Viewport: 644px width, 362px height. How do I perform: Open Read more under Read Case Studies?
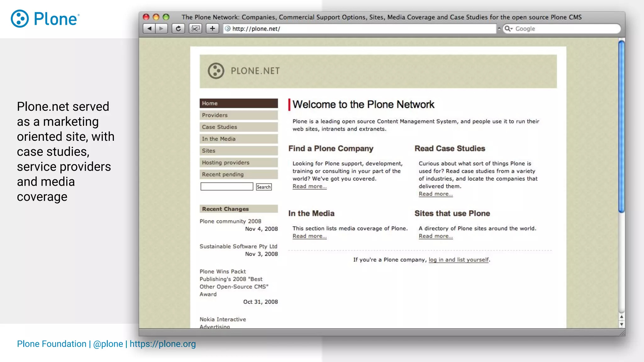436,194
